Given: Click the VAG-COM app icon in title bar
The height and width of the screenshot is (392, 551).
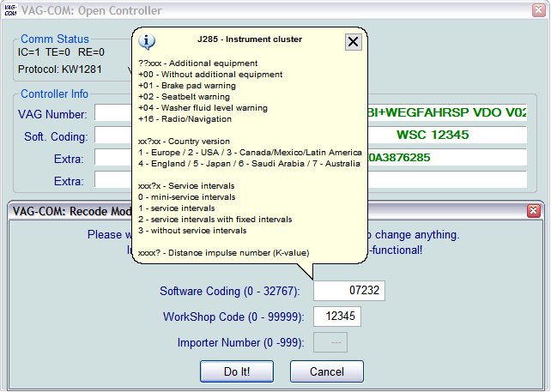Looking at the screenshot, I should (10, 10).
